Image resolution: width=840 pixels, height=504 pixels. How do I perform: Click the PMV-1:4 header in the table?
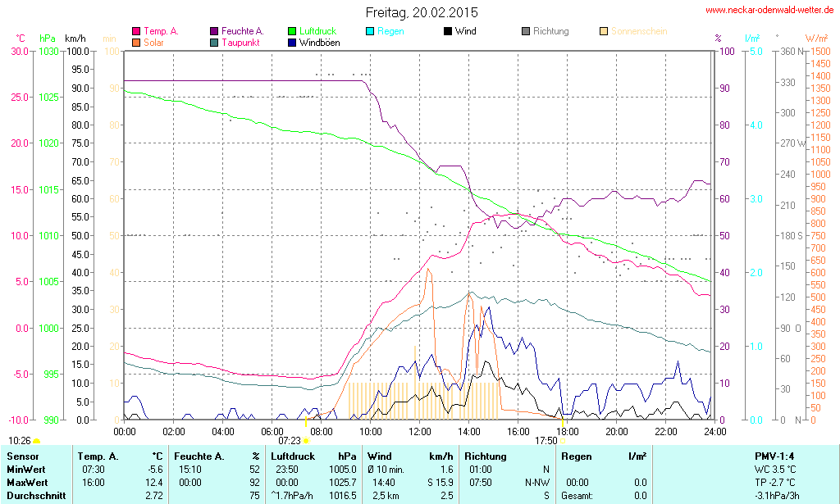pos(775,456)
